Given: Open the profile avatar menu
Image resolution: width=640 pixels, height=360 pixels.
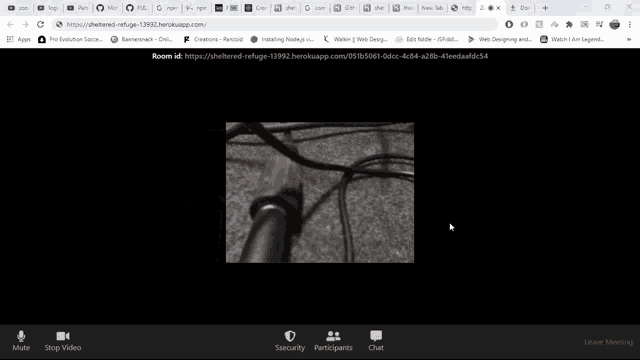Looking at the screenshot, I should click(x=614, y=24).
